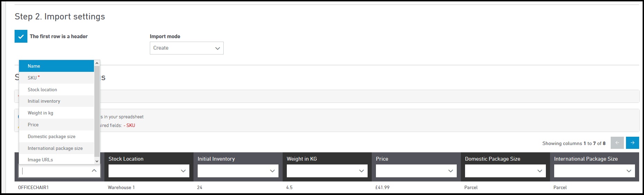Choose 'Image URLs' from the list

click(x=57, y=160)
